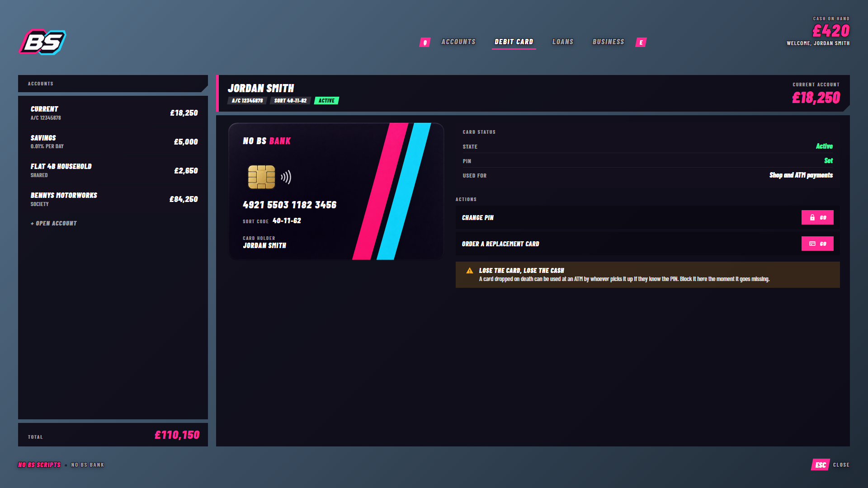Open the Accounts tab
This screenshot has height=488, width=868.
click(458, 42)
